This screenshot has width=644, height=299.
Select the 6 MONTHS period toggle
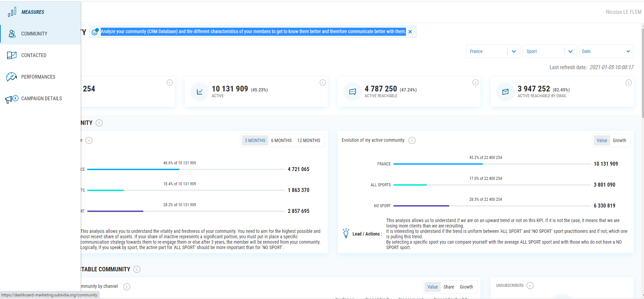pos(282,141)
